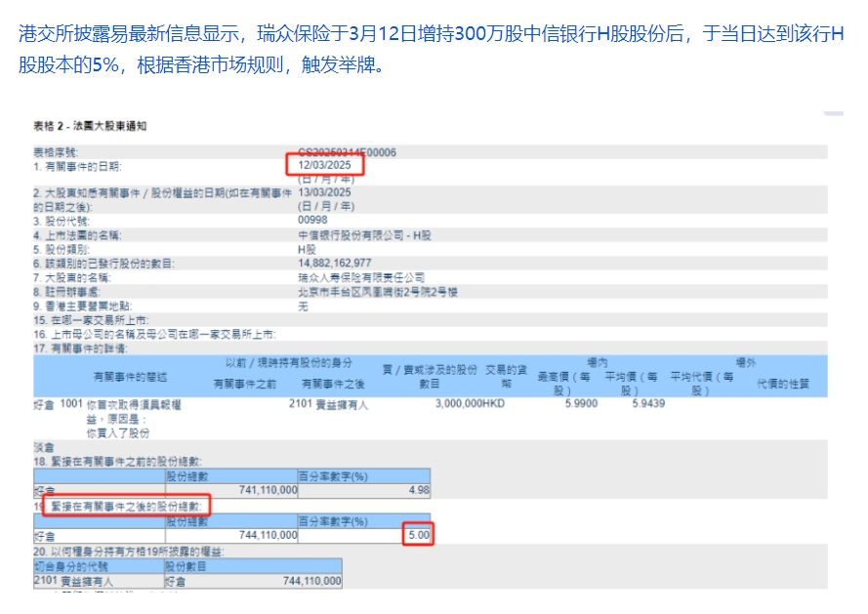Click 2101 實益擁有人 in box 20 table
Screen dimensions: 868x614
[x=73, y=582]
